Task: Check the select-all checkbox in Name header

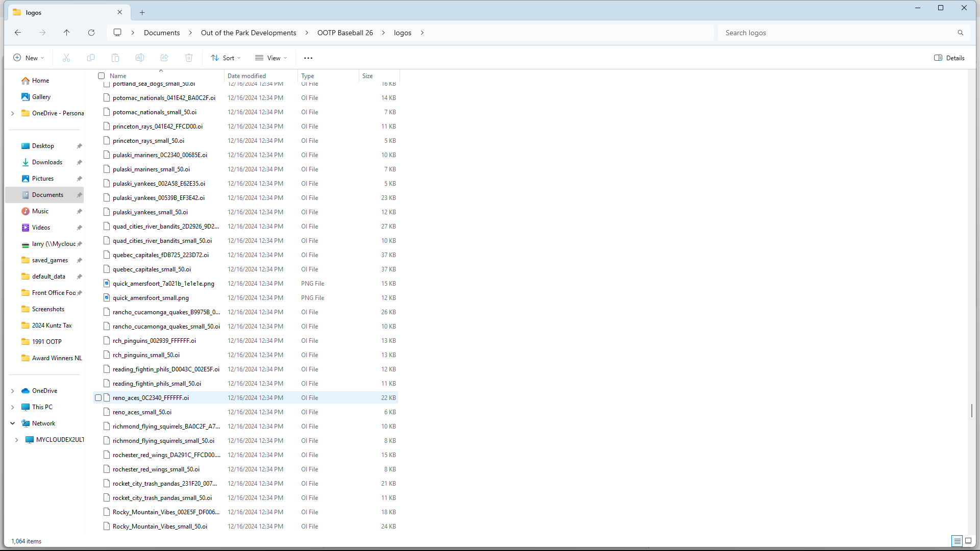Action: click(102, 76)
